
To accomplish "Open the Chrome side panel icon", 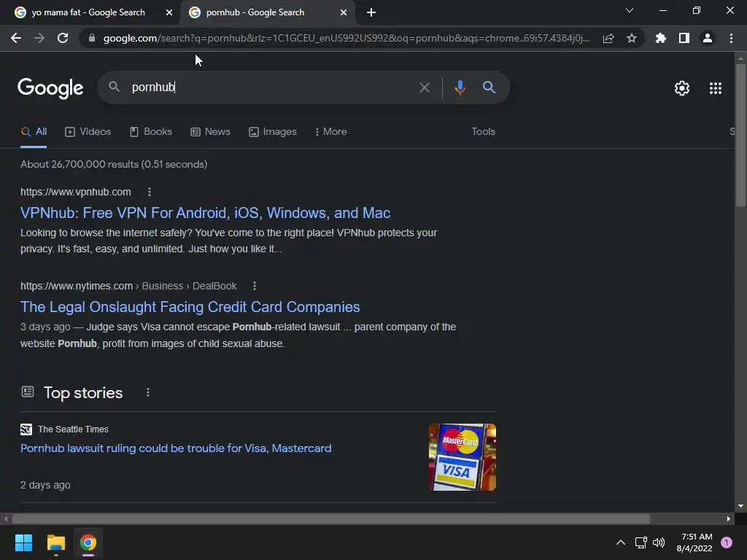I will pos(684,38).
